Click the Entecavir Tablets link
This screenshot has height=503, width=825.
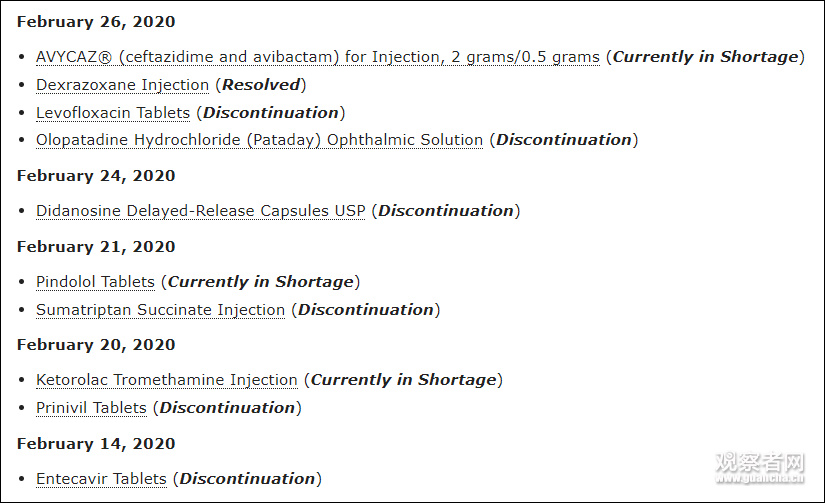101,479
